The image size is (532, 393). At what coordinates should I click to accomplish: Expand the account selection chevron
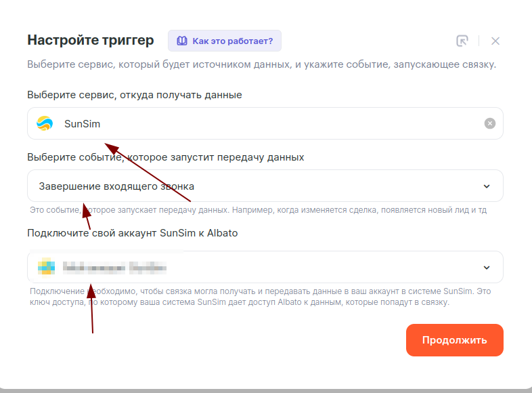click(487, 267)
